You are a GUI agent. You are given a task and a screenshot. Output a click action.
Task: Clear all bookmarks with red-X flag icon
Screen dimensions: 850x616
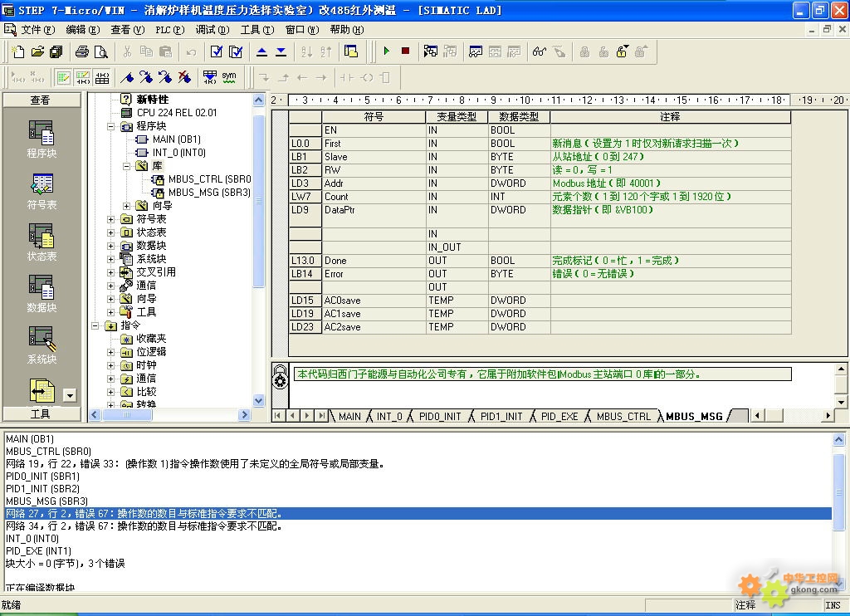184,77
